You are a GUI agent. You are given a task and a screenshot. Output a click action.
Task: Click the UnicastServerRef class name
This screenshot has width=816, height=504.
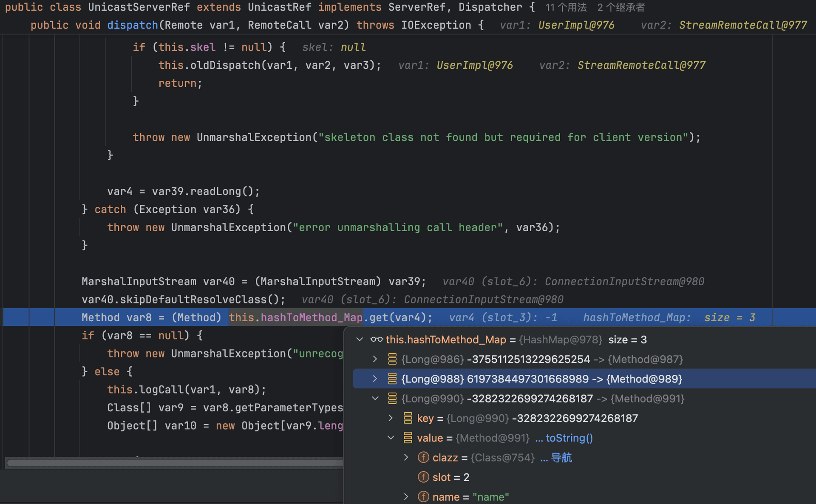pyautogui.click(x=139, y=7)
